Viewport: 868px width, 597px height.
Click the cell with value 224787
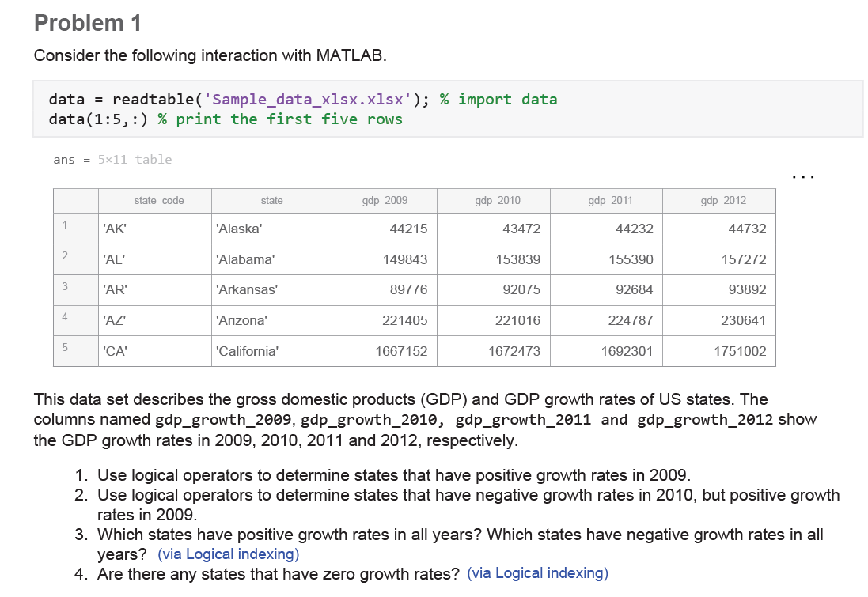pos(607,320)
